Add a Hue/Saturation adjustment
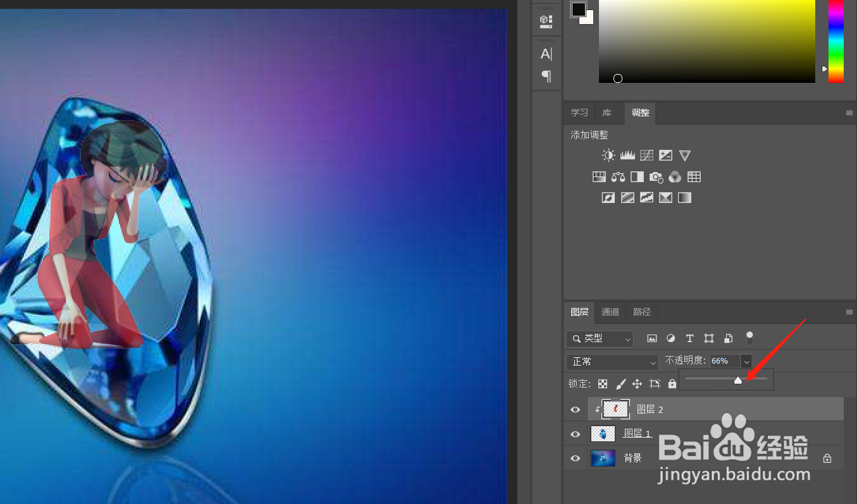Image resolution: width=857 pixels, height=504 pixels. pos(599,176)
